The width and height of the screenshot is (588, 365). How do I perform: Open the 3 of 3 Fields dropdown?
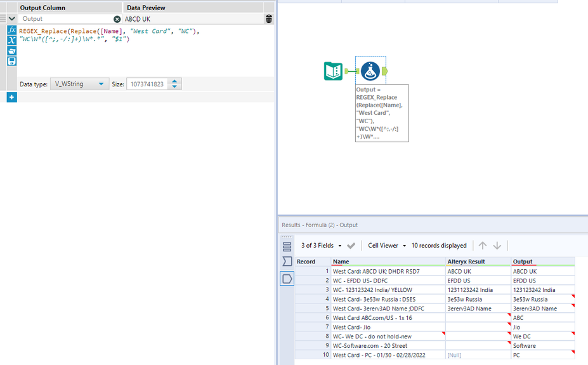point(322,246)
